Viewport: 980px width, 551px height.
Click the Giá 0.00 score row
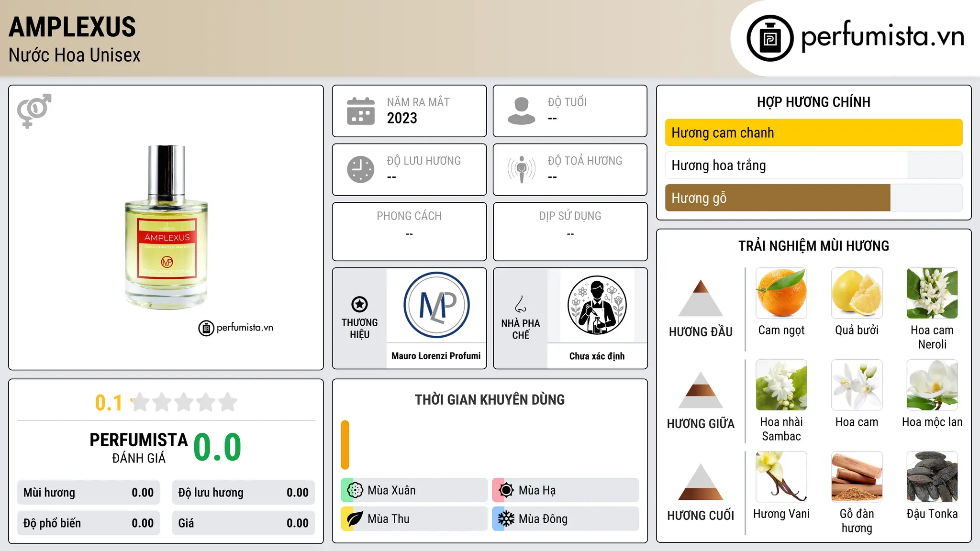click(x=244, y=523)
